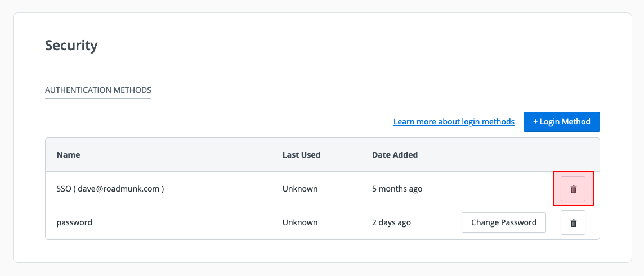Image resolution: width=644 pixels, height=276 pixels.
Task: Click the underline beneath Authentication Methods
Action: [98, 99]
